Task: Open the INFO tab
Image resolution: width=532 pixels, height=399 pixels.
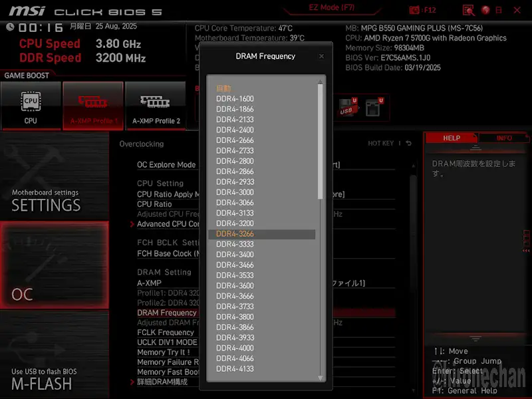Action: coord(504,138)
